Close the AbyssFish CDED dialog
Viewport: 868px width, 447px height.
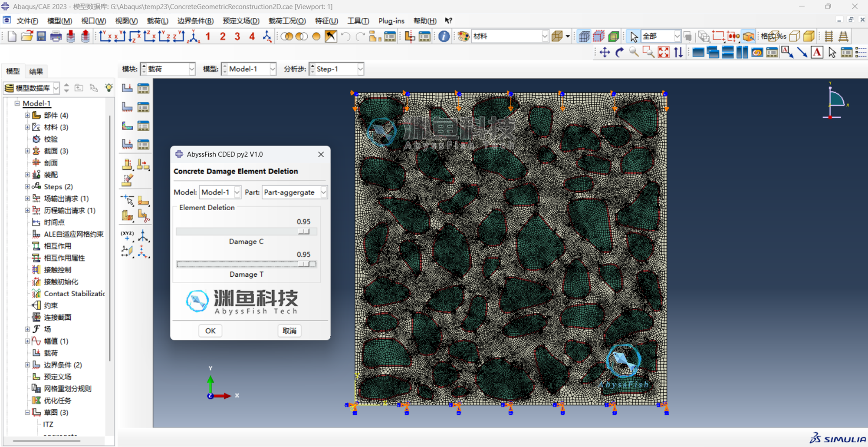pyautogui.click(x=321, y=154)
